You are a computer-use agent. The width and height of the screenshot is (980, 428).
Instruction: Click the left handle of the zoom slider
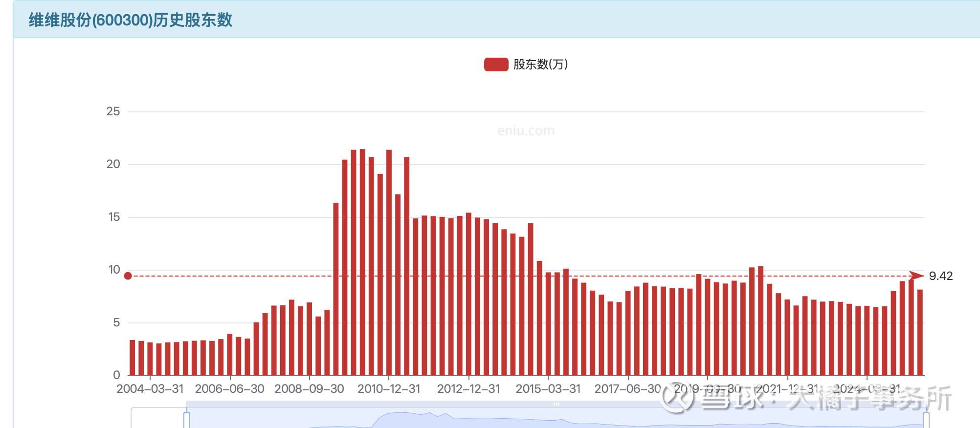coord(187,420)
